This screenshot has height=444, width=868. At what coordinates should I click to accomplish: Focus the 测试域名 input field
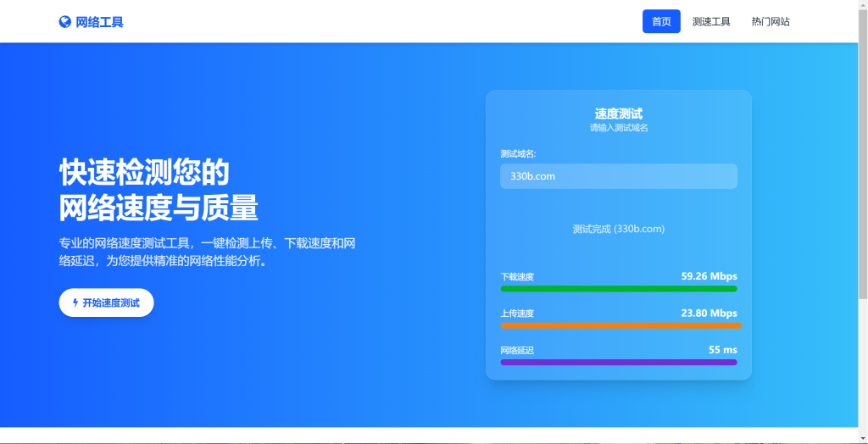(x=618, y=176)
